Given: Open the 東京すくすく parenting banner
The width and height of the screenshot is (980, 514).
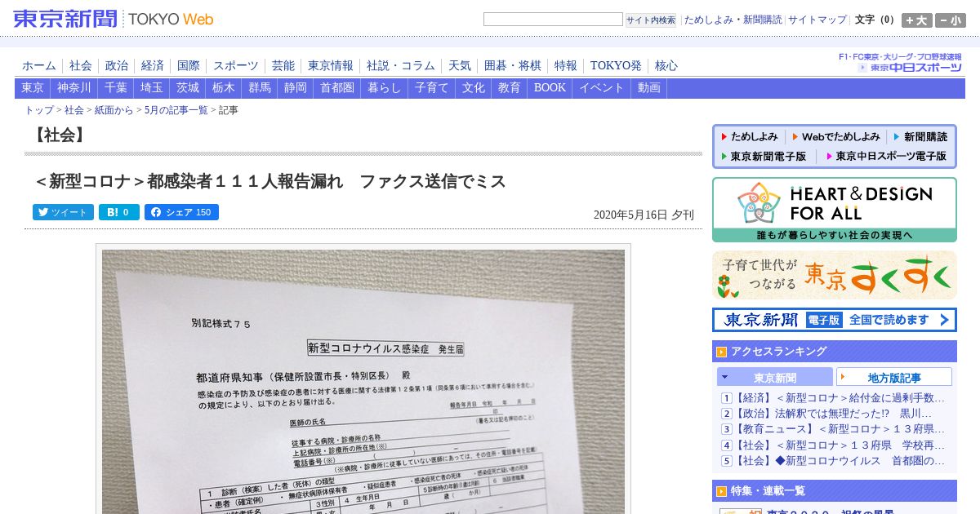Looking at the screenshot, I should [x=834, y=275].
